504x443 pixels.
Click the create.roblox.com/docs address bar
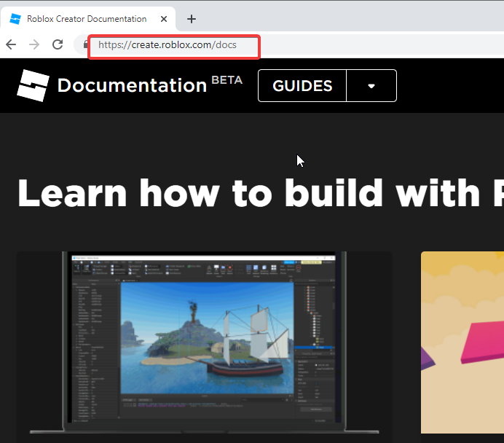(168, 45)
